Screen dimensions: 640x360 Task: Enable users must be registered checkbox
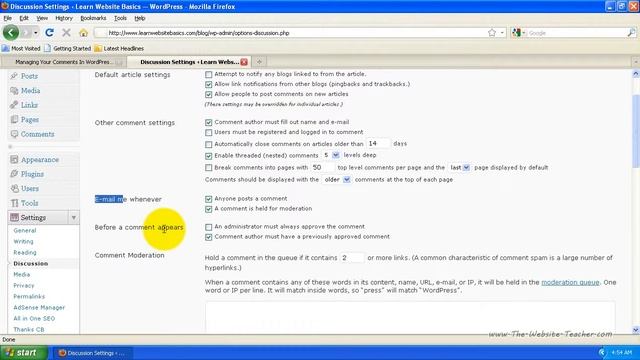coord(209,133)
